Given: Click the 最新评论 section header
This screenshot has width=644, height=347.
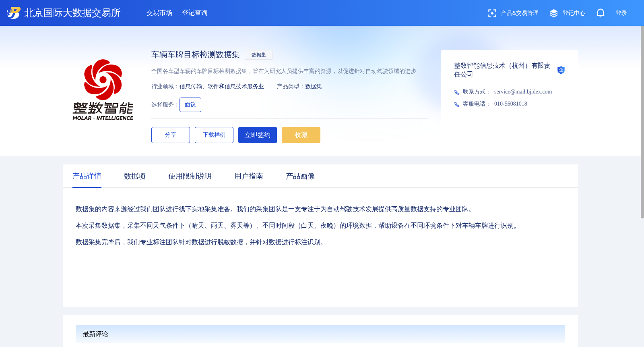Looking at the screenshot, I should [320, 334].
